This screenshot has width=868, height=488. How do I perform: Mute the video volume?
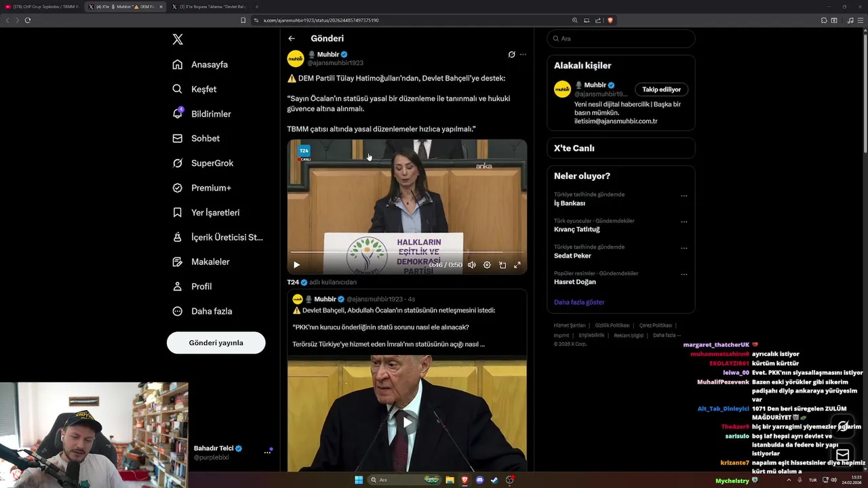pyautogui.click(x=472, y=265)
